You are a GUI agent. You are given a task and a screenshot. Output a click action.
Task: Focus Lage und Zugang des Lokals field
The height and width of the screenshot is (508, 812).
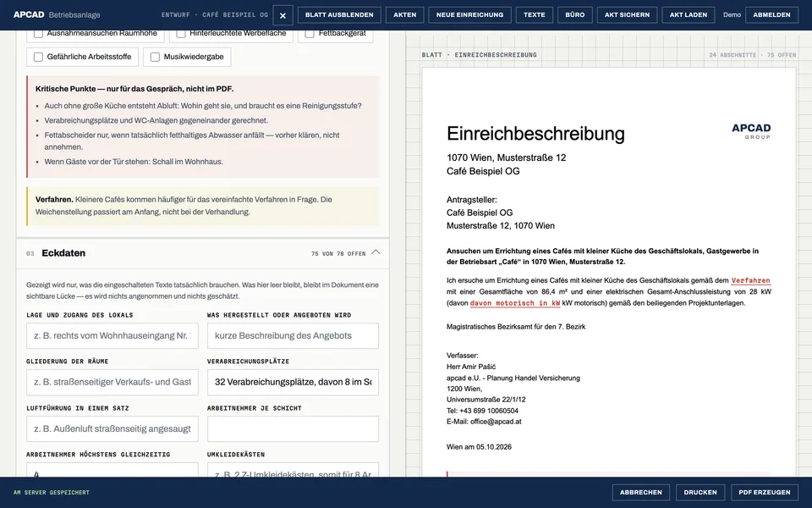[112, 336]
